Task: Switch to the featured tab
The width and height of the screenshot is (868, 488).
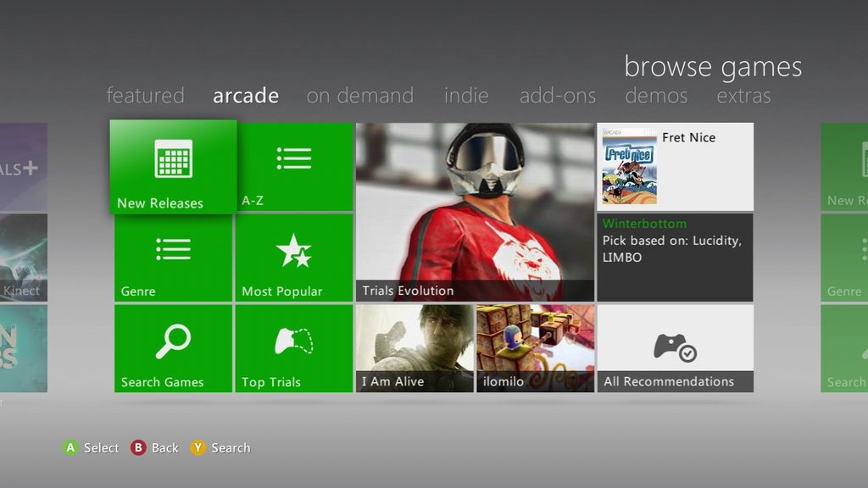Action: click(x=145, y=96)
